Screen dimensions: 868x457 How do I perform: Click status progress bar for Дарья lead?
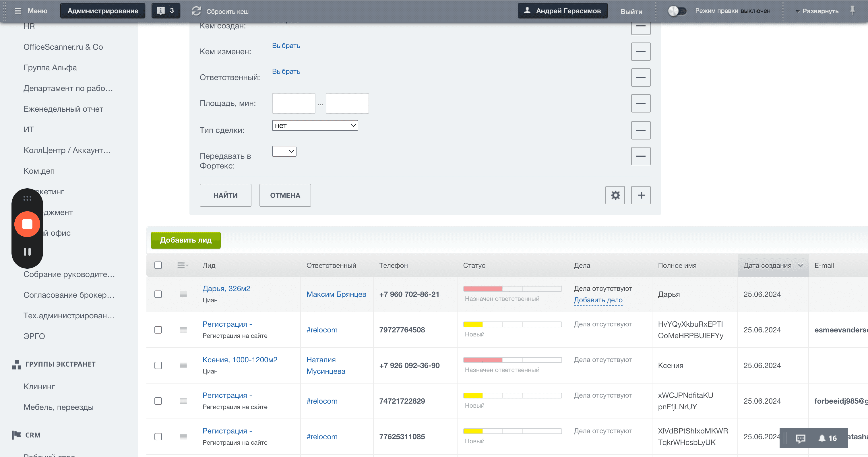pos(512,289)
